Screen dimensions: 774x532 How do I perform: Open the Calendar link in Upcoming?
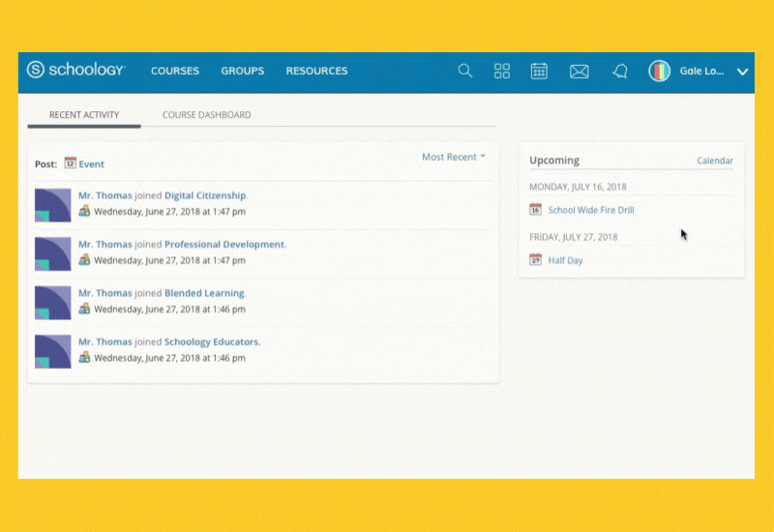715,161
